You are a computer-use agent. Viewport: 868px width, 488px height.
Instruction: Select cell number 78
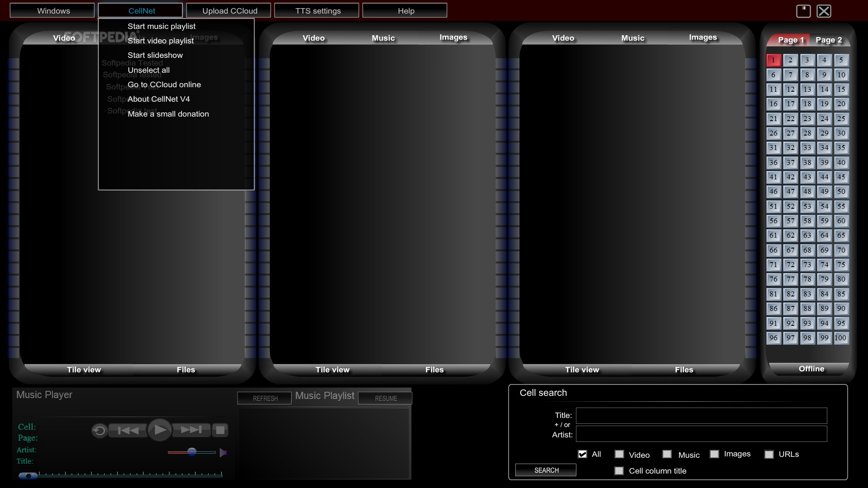[807, 279]
